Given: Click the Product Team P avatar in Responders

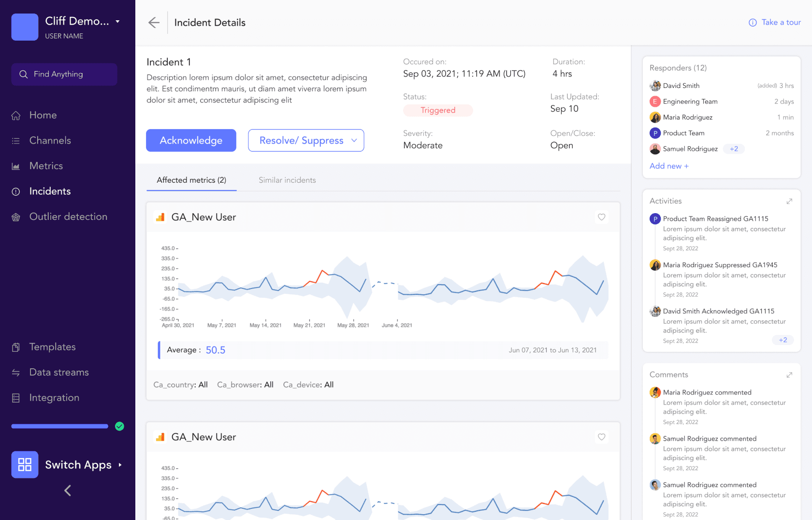Looking at the screenshot, I should click(655, 133).
